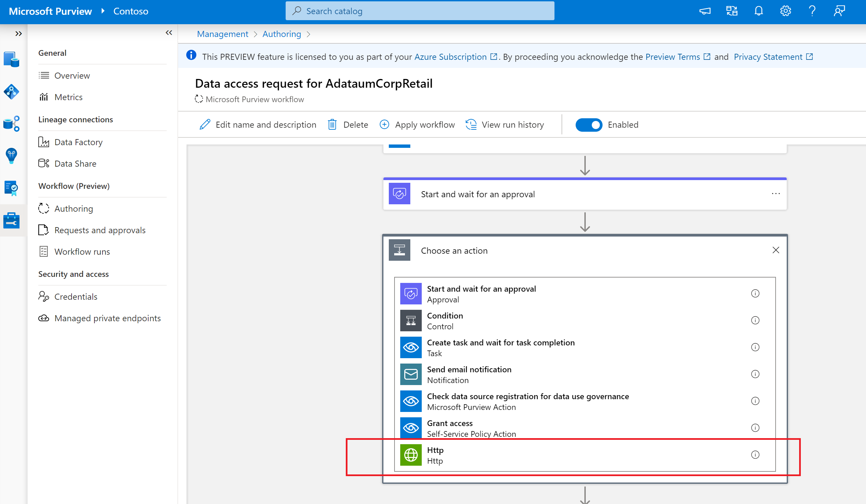Click the Check data source registration icon
The image size is (866, 504).
tap(411, 401)
